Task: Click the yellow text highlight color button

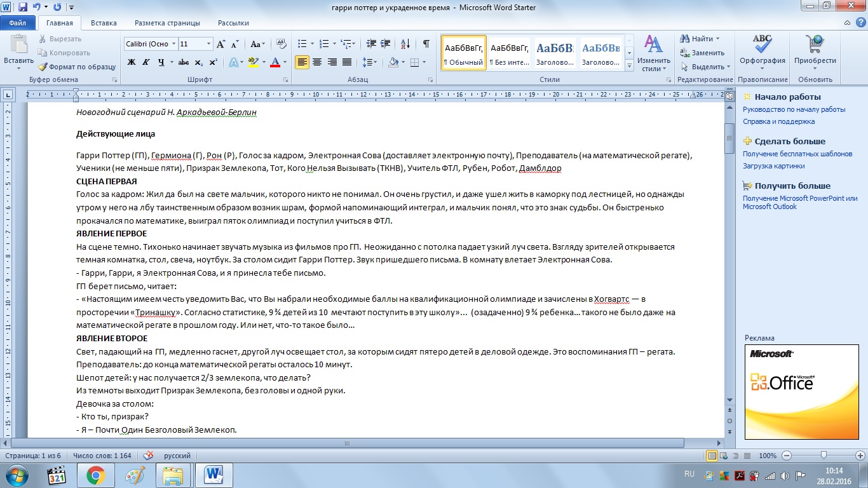Action: 252,62
